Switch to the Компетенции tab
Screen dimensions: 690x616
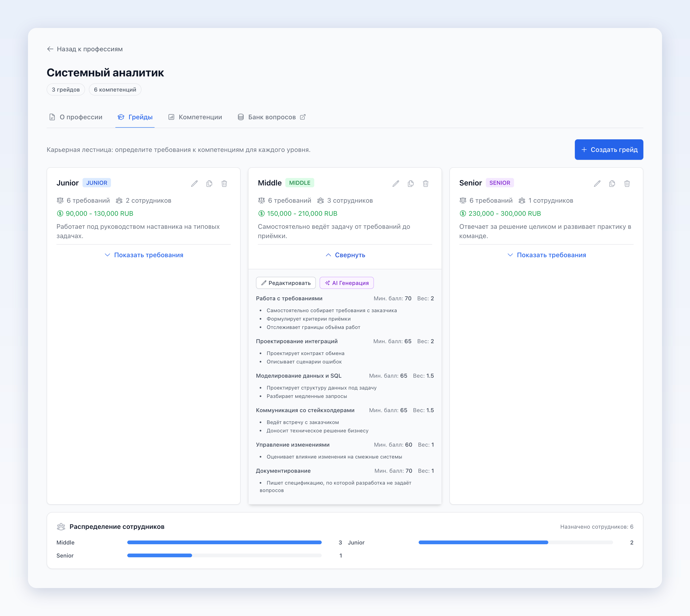pyautogui.click(x=195, y=117)
